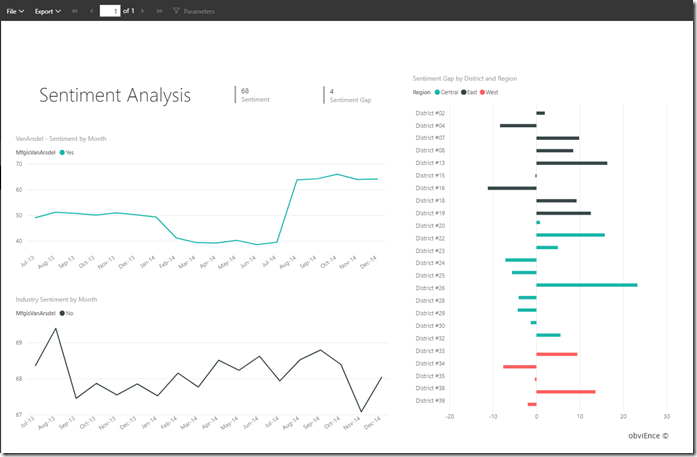Click the first page navigation icon
697x457 pixels.
coord(75,11)
